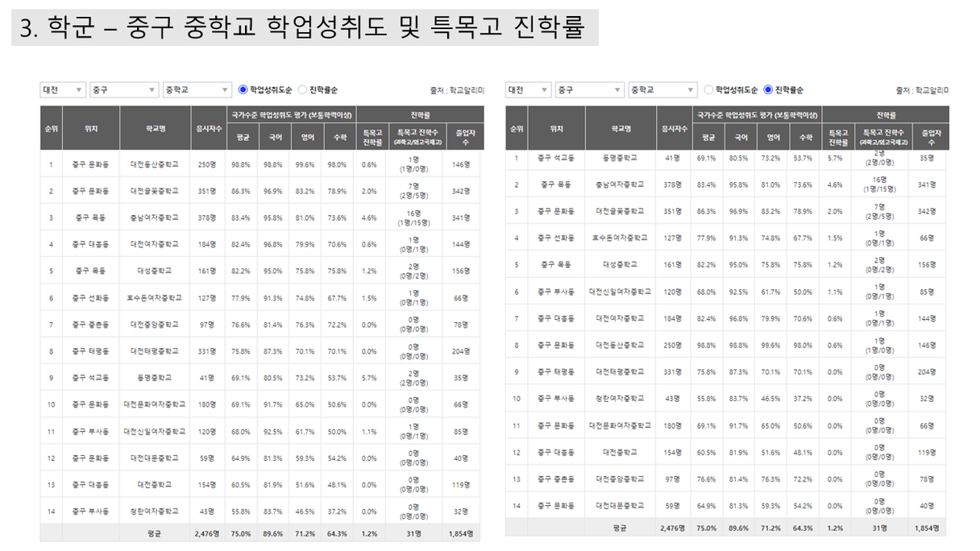Click 수학 column header in 진학률순 table
The height and width of the screenshot is (551, 980).
pos(805,138)
